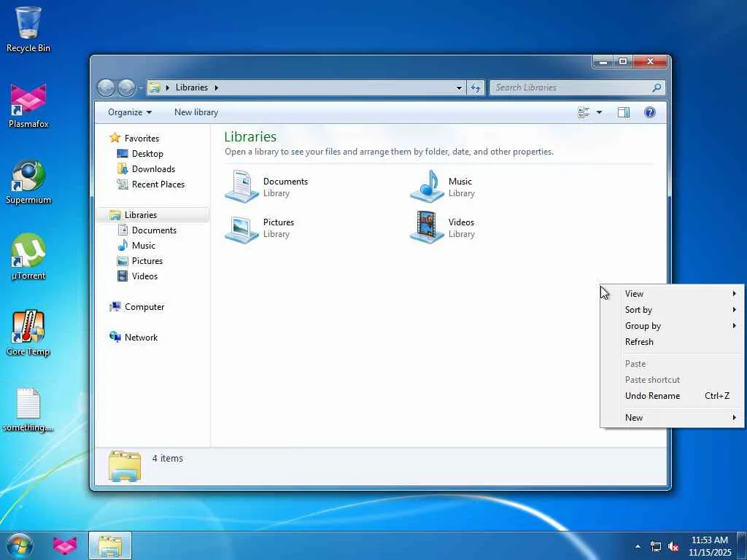Open Videos in the navigation tree
This screenshot has width=747, height=560.
(144, 276)
